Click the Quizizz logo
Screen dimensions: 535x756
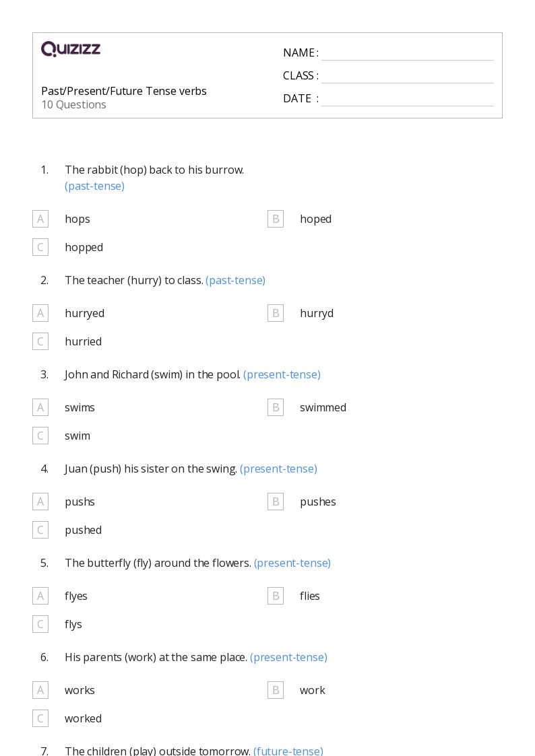pos(71,48)
